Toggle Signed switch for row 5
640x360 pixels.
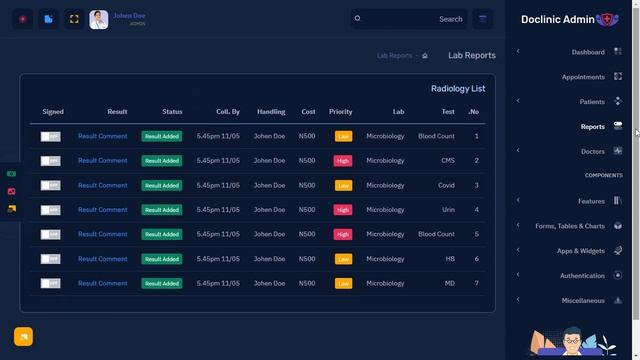click(x=51, y=234)
